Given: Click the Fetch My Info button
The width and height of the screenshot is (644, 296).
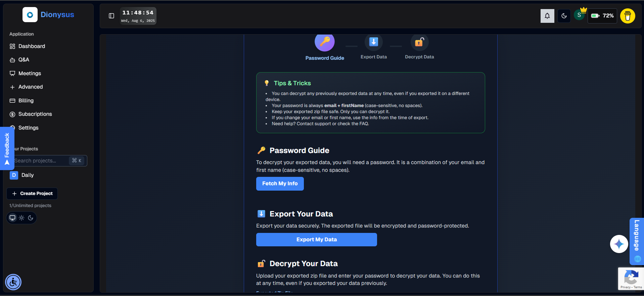Looking at the screenshot, I should (280, 184).
